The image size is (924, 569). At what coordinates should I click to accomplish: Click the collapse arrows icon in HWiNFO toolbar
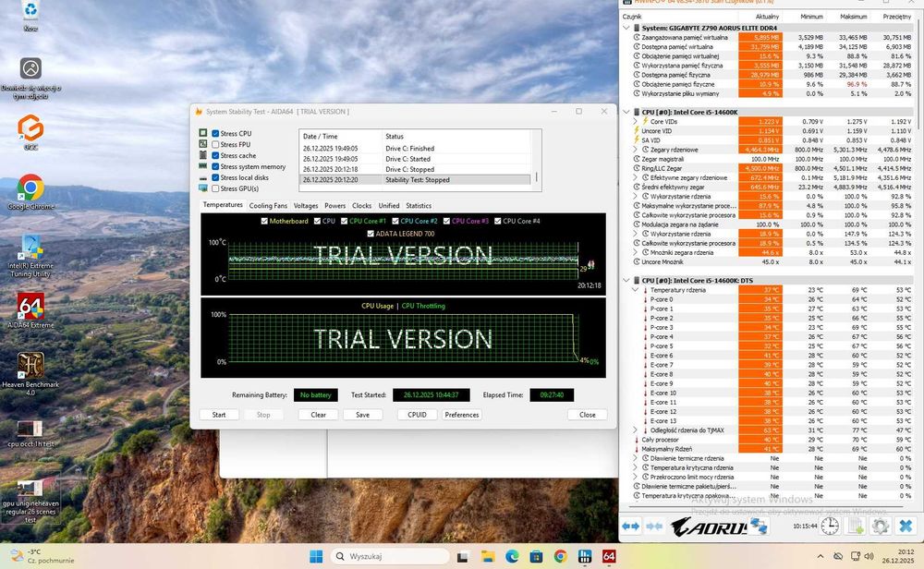pyautogui.click(x=654, y=526)
